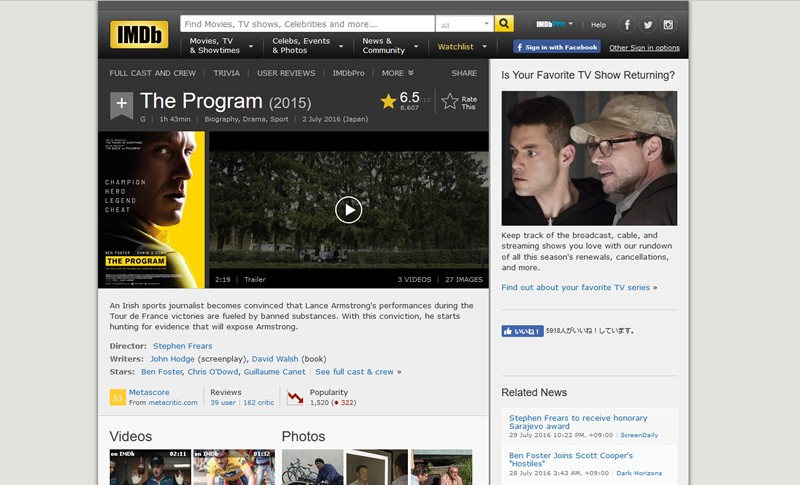The width and height of the screenshot is (800, 485).
Task: Open the Watchlist menu
Action: click(x=462, y=46)
